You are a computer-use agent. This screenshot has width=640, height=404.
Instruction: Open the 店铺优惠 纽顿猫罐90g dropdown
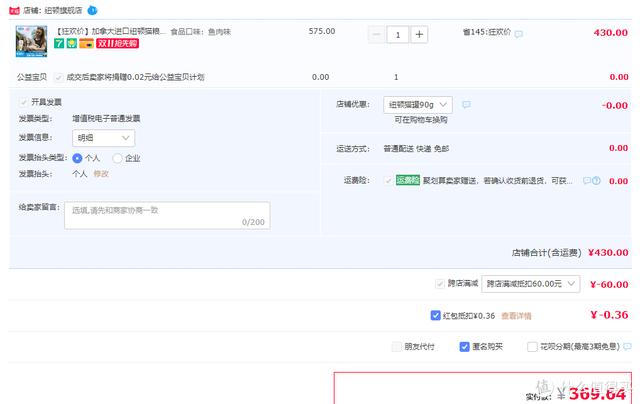(x=418, y=105)
